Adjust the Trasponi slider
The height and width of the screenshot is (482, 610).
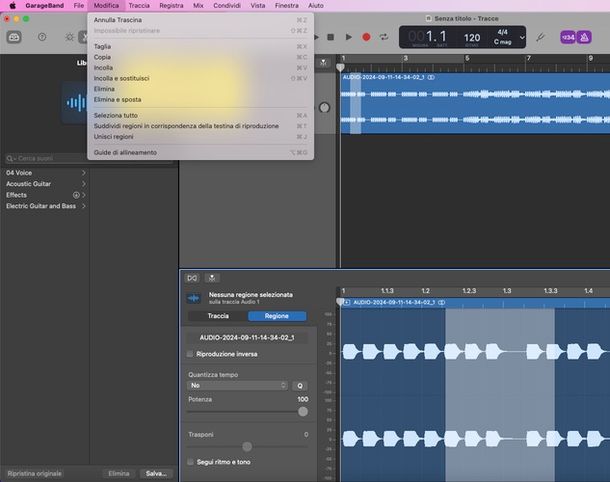point(247,446)
